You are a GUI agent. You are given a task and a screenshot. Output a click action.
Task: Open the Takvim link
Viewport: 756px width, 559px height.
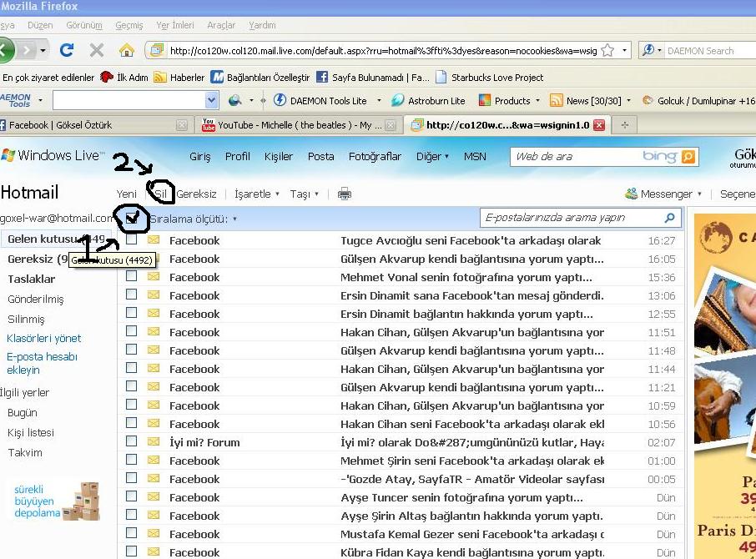click(25, 452)
